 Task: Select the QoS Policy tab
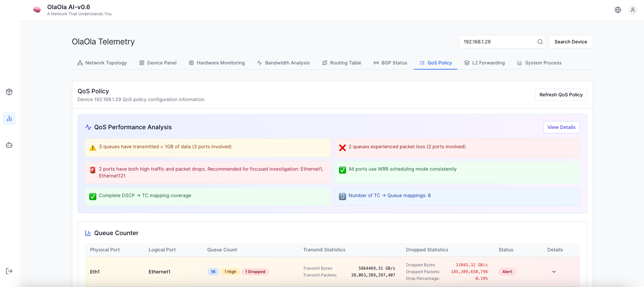click(x=436, y=63)
